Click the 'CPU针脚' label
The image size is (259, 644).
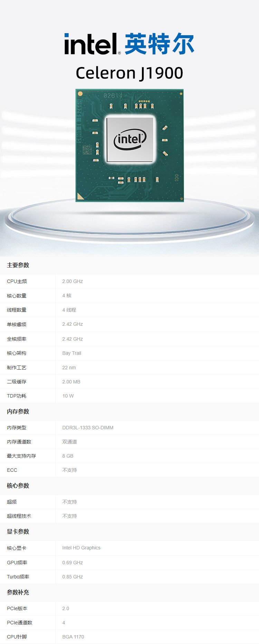point(17,637)
